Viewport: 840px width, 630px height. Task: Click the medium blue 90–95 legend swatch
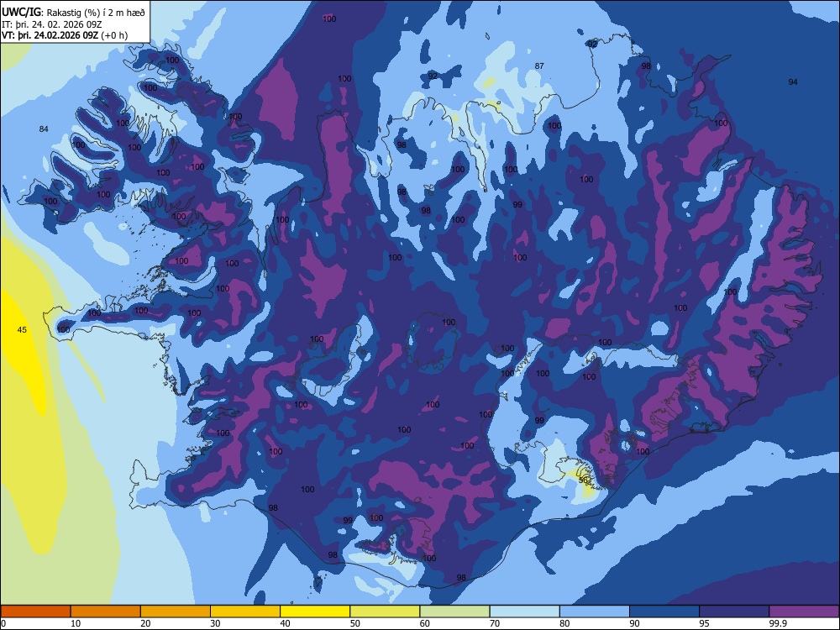664,612
